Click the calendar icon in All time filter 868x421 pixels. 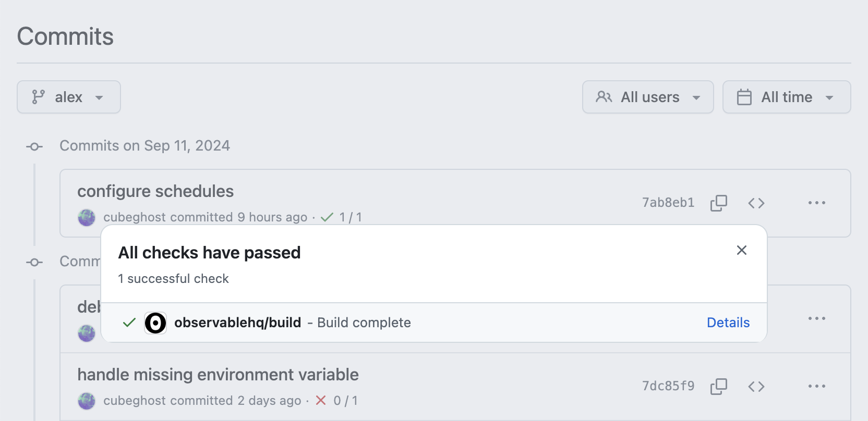click(744, 97)
